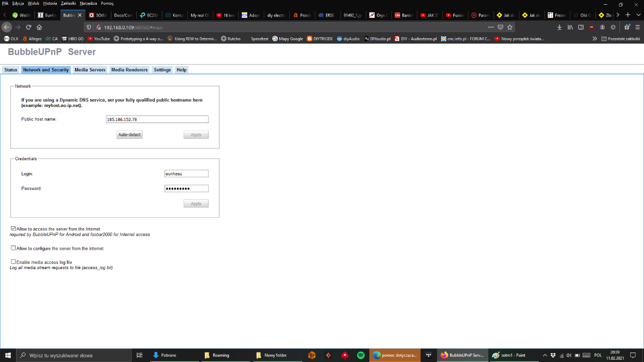Open the Help tab
The width and height of the screenshot is (644, 362).
click(x=182, y=70)
